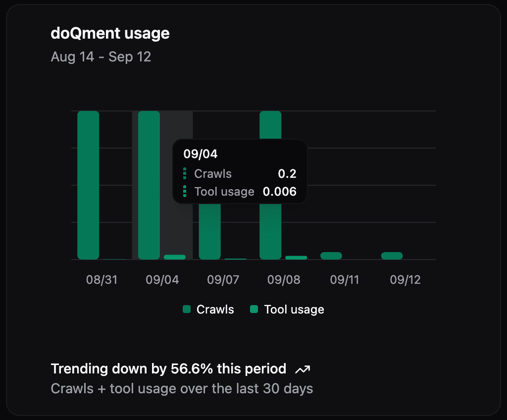Click the doQment usage title
The width and height of the screenshot is (507, 420).
(110, 33)
